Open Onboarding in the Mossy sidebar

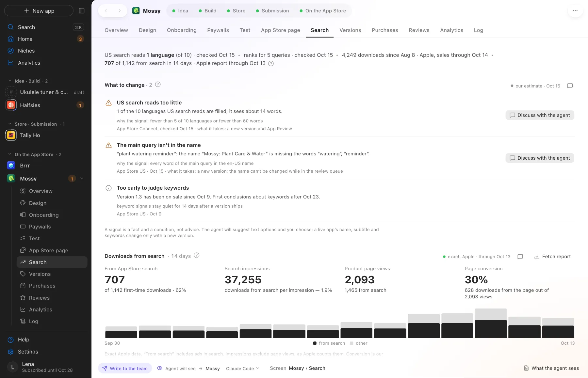52,215
